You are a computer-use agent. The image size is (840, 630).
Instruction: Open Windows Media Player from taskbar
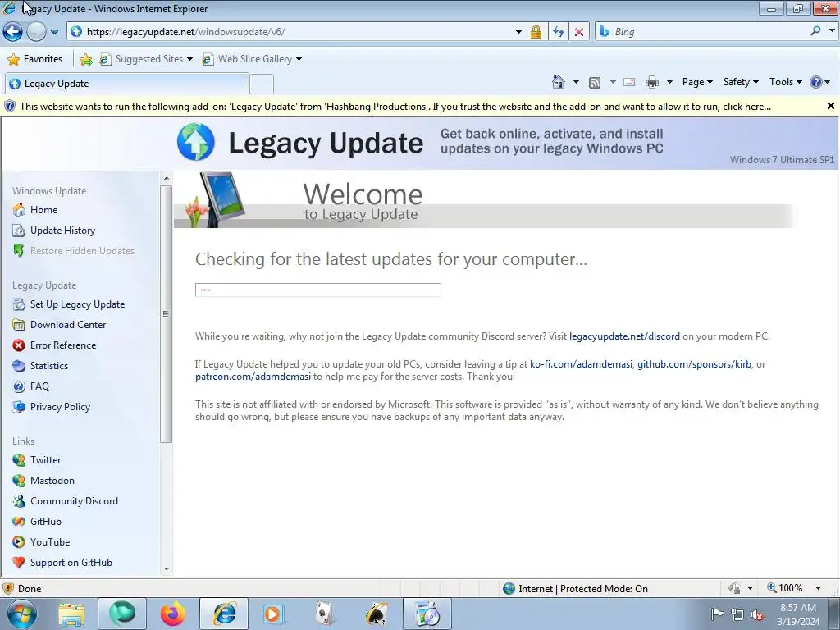click(272, 614)
